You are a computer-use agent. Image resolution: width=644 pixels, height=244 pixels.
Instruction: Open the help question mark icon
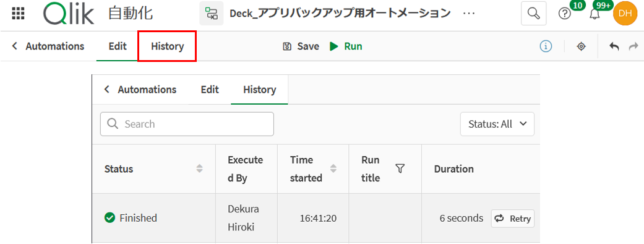click(x=565, y=14)
